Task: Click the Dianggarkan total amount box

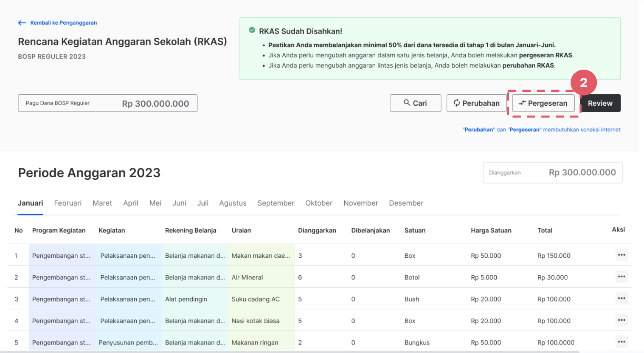Action: (x=553, y=172)
